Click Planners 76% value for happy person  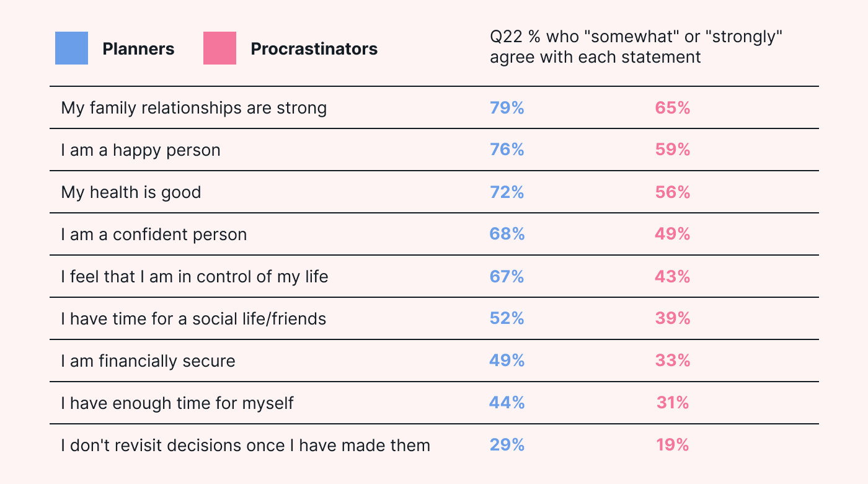[x=507, y=150]
